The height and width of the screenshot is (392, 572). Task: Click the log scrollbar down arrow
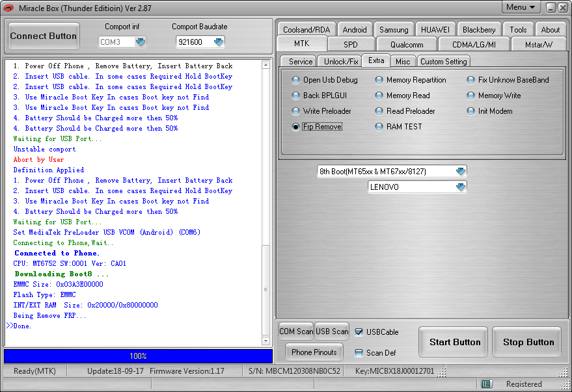pos(266,341)
